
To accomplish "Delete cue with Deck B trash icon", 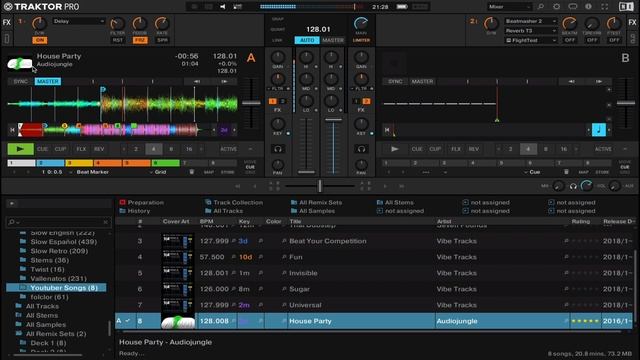I will tap(566, 172).
